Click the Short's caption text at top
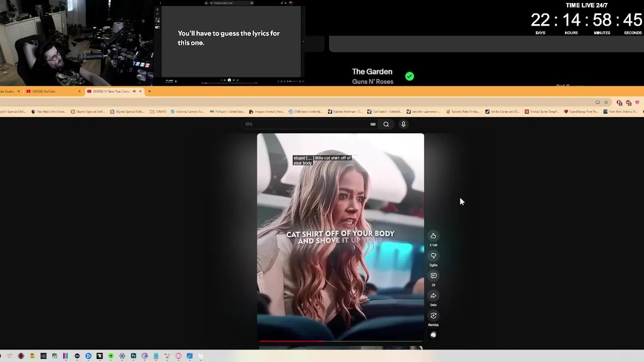The image size is (644, 362). 322,160
